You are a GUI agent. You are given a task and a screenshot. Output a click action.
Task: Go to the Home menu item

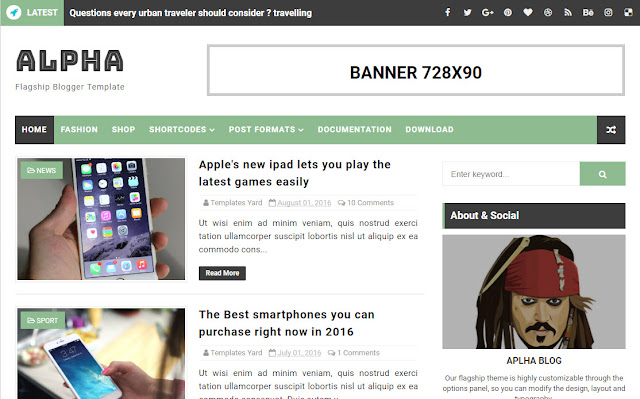tap(34, 129)
